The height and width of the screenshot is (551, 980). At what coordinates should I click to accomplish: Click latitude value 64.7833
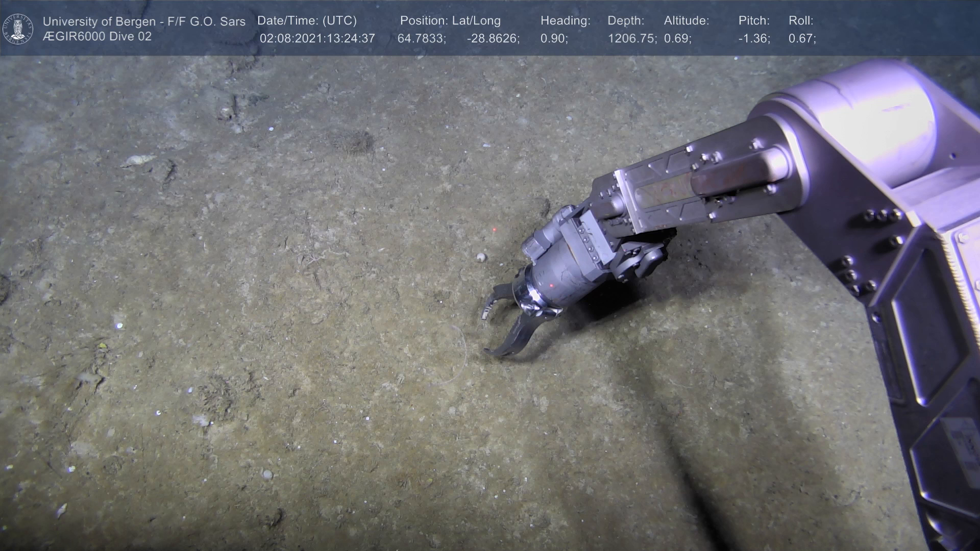coord(422,39)
